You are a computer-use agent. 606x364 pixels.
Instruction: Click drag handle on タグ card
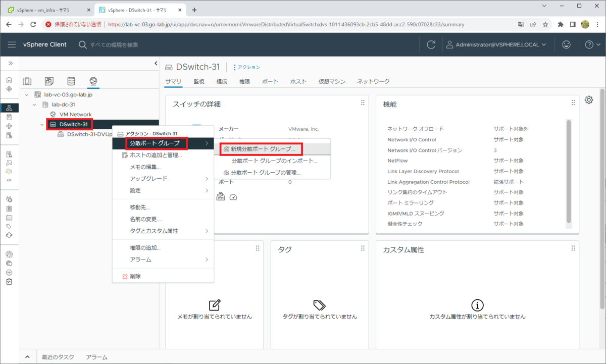click(x=363, y=248)
